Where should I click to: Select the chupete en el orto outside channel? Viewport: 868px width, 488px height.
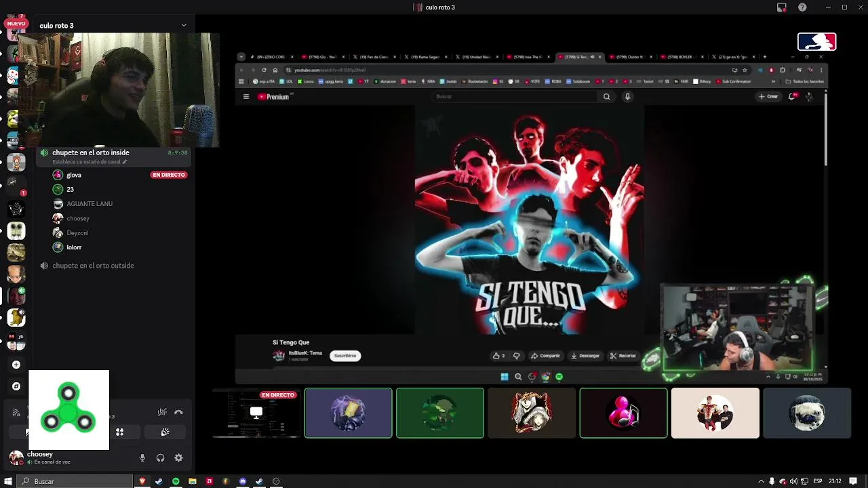click(93, 266)
